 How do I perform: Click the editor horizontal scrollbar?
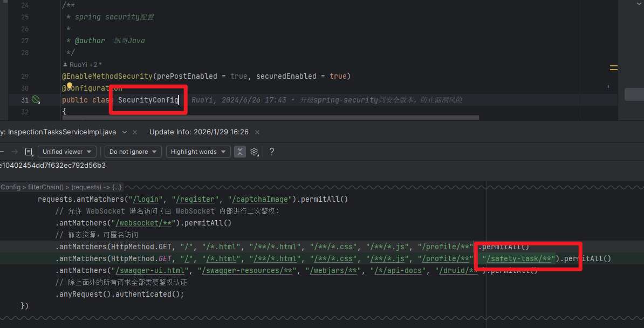(x=270, y=117)
